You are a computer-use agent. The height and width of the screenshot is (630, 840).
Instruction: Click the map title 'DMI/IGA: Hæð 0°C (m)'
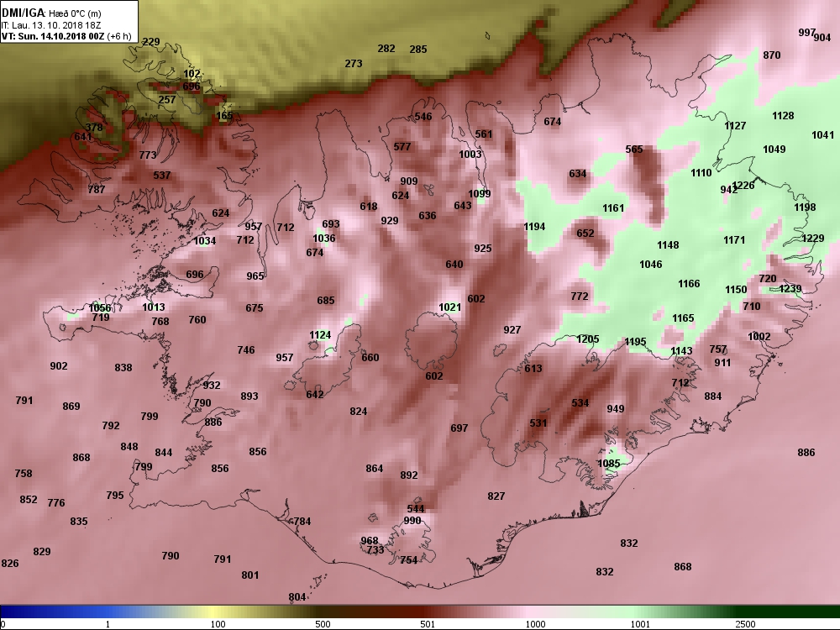point(51,13)
